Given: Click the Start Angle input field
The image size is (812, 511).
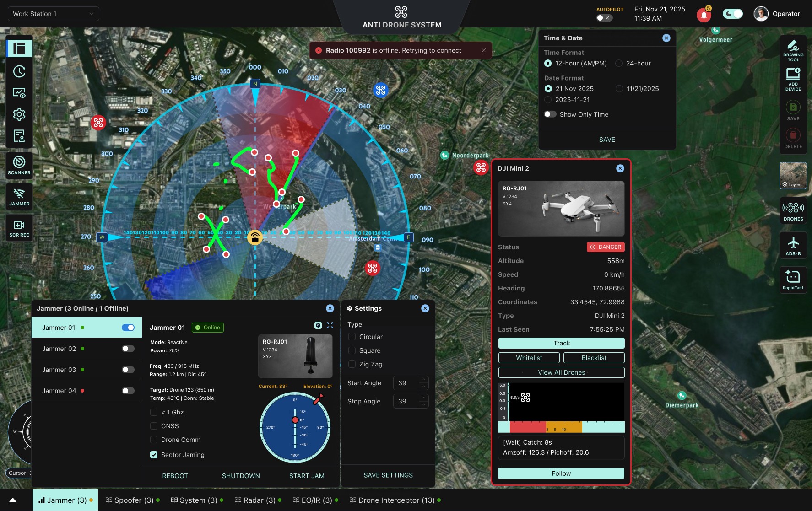Looking at the screenshot, I should (406, 383).
